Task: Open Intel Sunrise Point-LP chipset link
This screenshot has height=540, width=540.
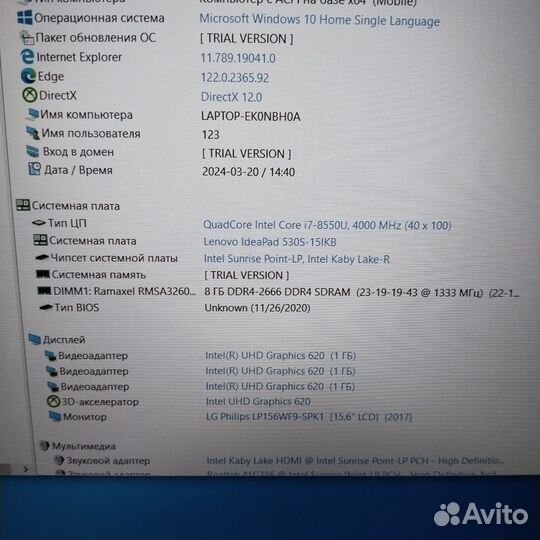Action: (297, 259)
